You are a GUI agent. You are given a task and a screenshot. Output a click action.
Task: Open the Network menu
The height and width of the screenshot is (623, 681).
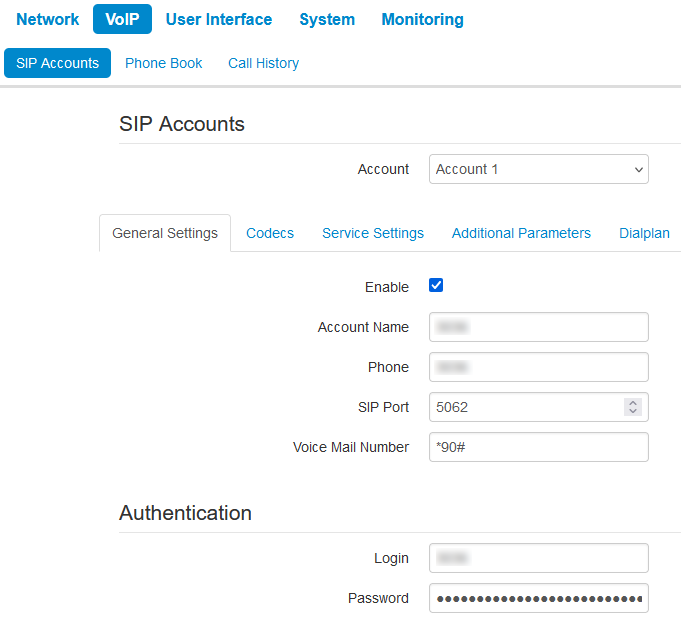[x=48, y=19]
